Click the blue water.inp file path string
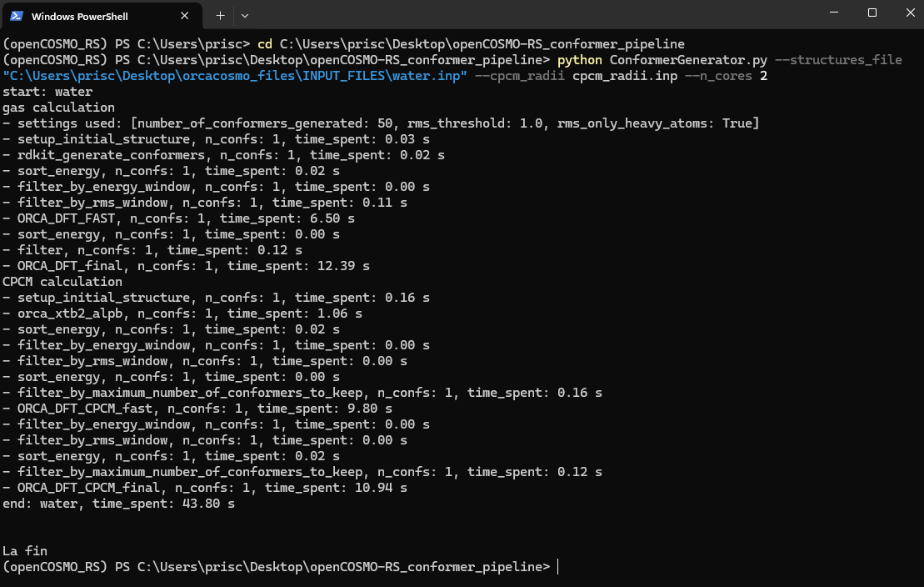The height and width of the screenshot is (587, 924). [x=235, y=76]
